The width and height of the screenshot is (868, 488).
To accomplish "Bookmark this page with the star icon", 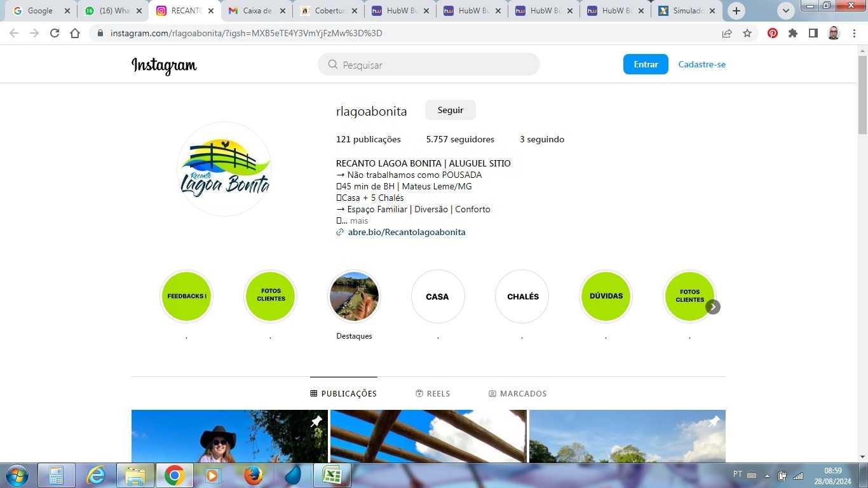I will pyautogui.click(x=747, y=33).
